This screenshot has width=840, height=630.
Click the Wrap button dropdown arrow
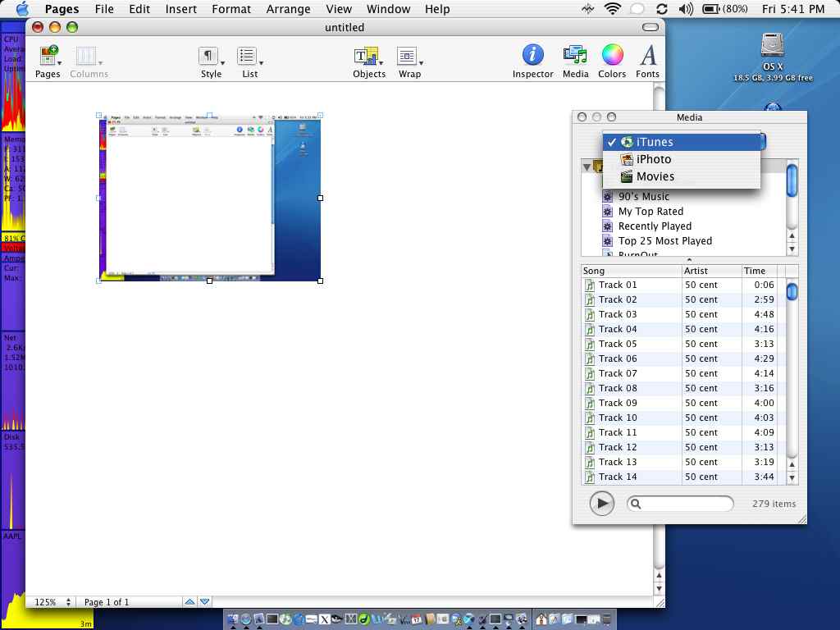click(x=421, y=63)
